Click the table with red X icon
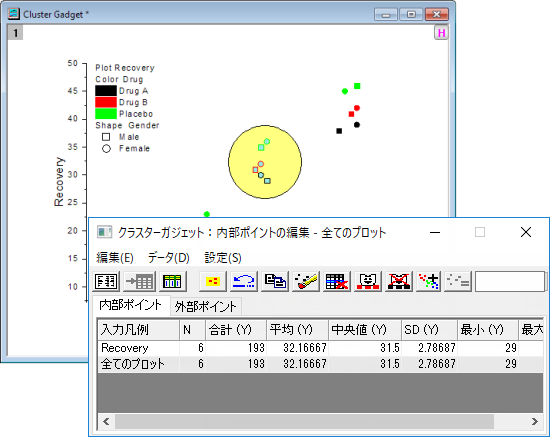 click(337, 281)
